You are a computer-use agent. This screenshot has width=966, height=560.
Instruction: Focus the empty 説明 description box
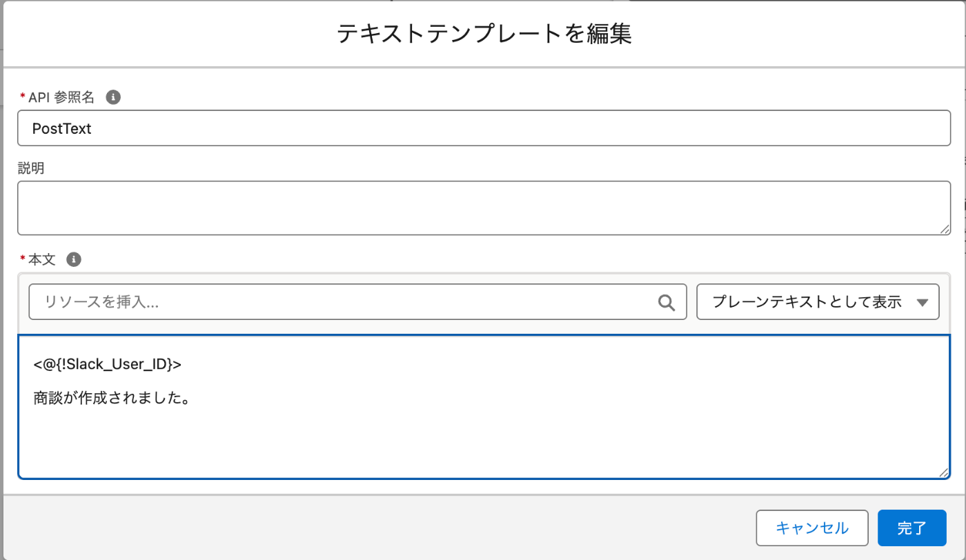[x=483, y=208]
